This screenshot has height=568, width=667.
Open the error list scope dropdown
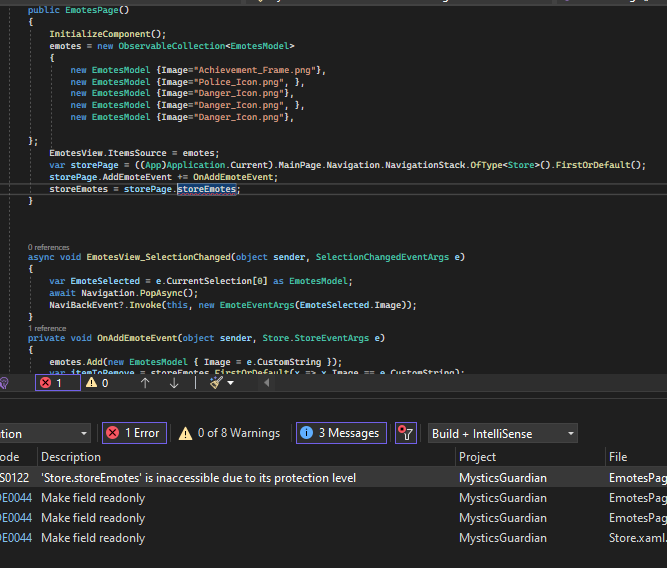click(x=45, y=434)
